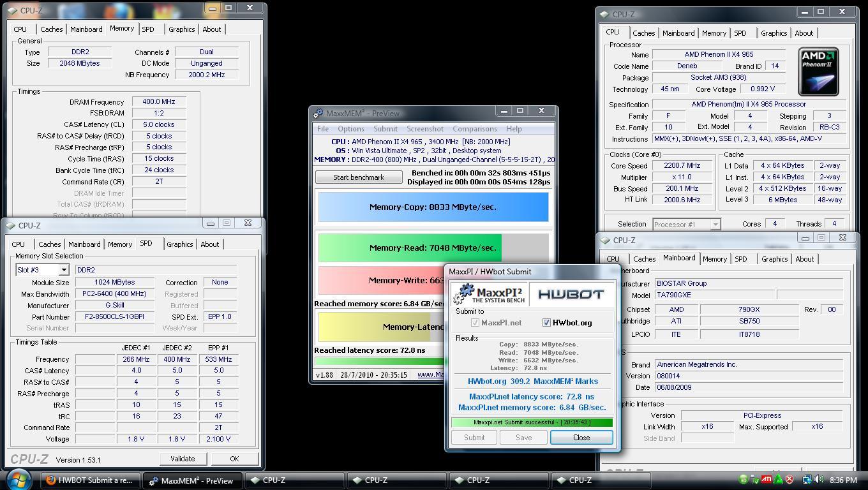Close the MaxxPI / HWbot Submit dialog

581,438
